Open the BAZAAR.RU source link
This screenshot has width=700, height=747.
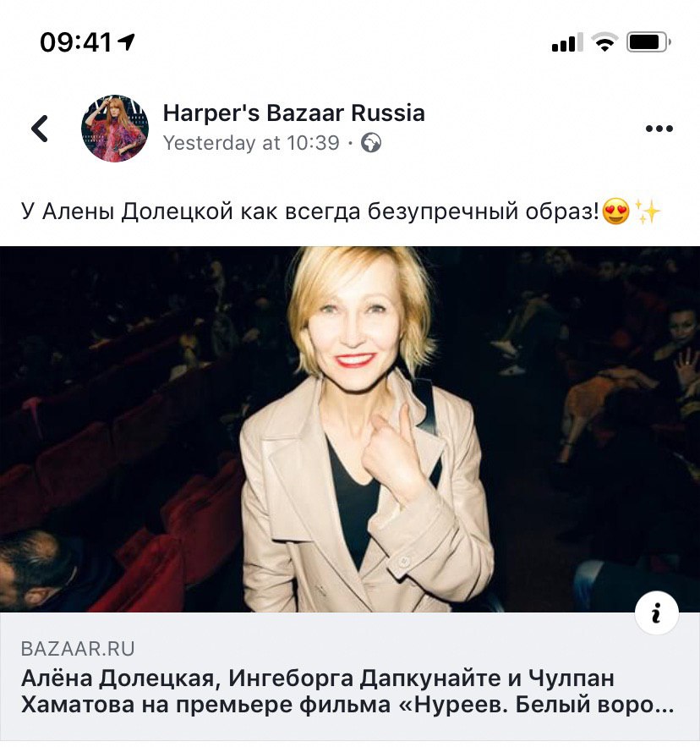pyautogui.click(x=78, y=649)
